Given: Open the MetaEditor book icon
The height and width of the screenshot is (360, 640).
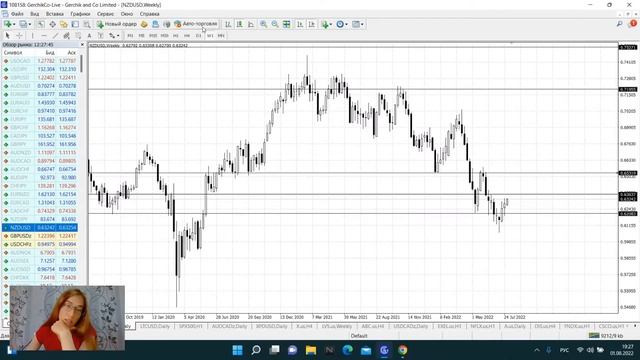Looking at the screenshot, I should (144, 24).
